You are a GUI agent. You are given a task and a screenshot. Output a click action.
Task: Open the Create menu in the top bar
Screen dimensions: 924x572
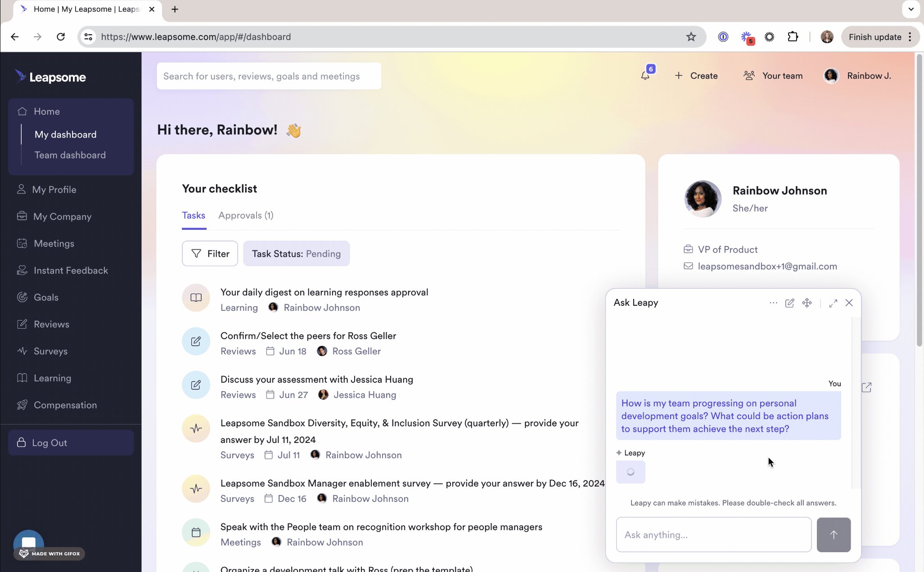(x=696, y=76)
